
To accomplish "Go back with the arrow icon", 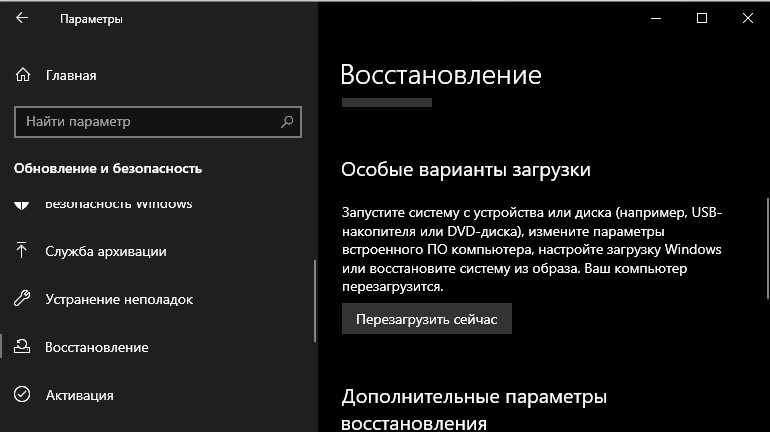I will [22, 18].
